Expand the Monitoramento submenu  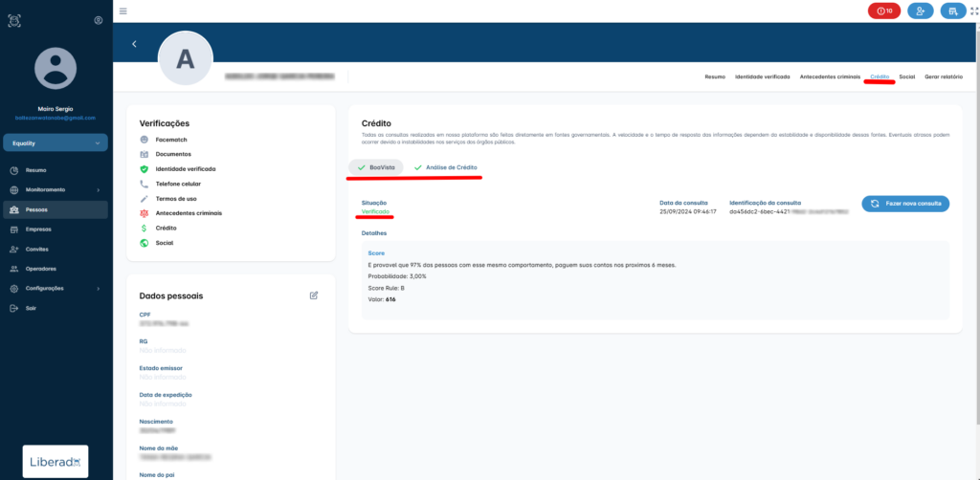click(56, 189)
